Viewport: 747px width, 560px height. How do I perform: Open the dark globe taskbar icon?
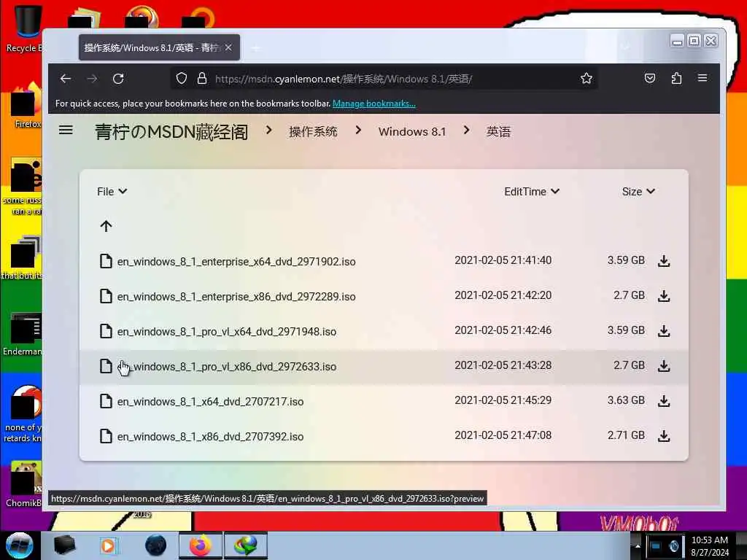click(x=156, y=545)
